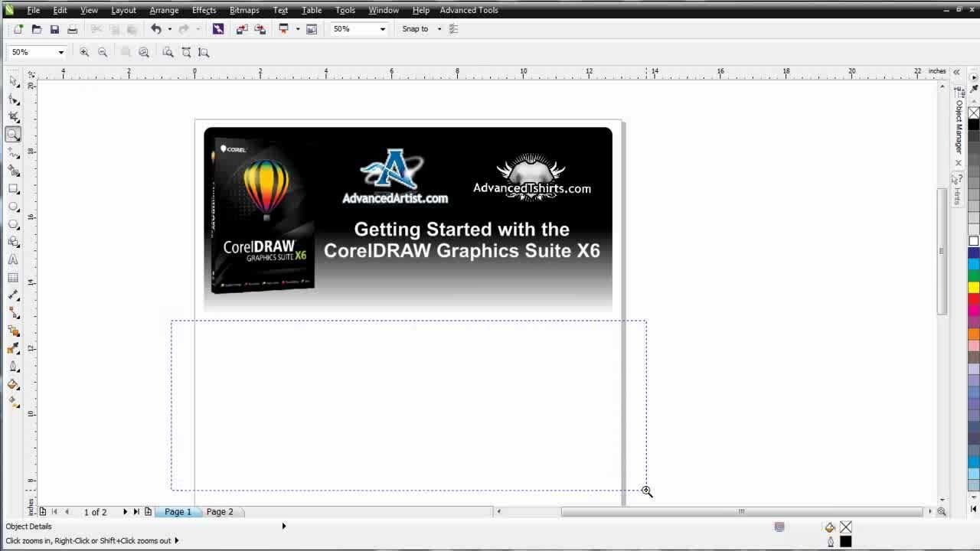Select the Table tool
Image resolution: width=980 pixels, height=551 pixels.
[x=13, y=278]
